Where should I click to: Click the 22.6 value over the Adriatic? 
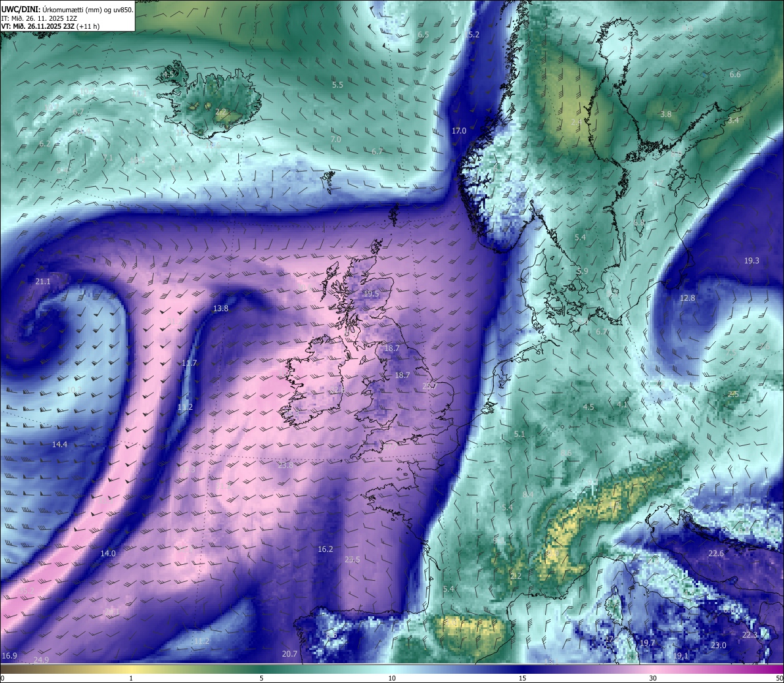click(x=716, y=553)
